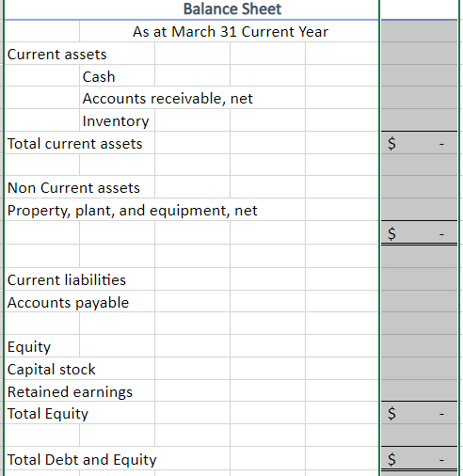Click the 'Non Current assets' heading
Viewport: 463px width, 476px height.
click(x=73, y=188)
